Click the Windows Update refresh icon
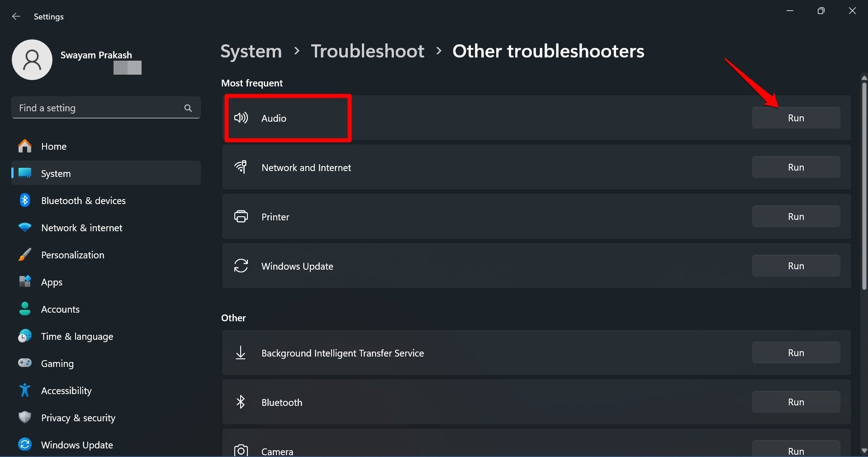 (241, 266)
